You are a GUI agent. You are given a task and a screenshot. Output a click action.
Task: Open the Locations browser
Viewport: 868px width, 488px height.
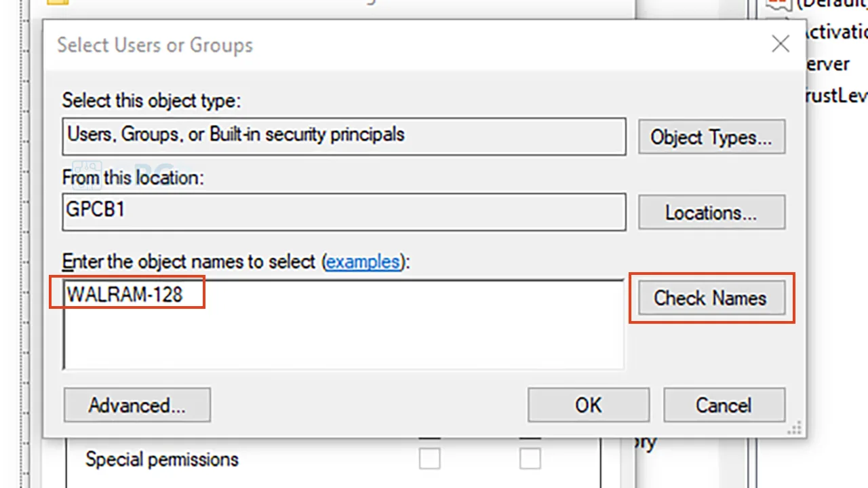pos(711,212)
